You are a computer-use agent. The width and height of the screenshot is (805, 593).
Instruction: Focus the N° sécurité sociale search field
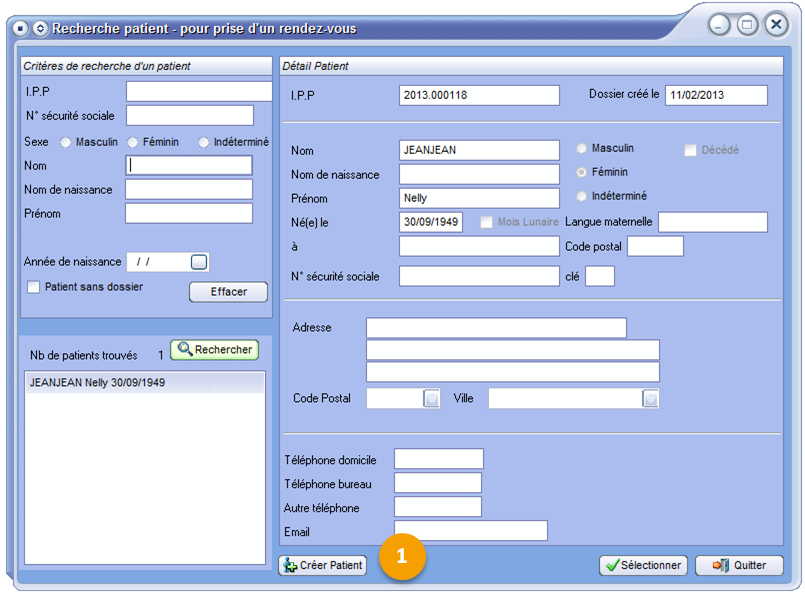189,115
